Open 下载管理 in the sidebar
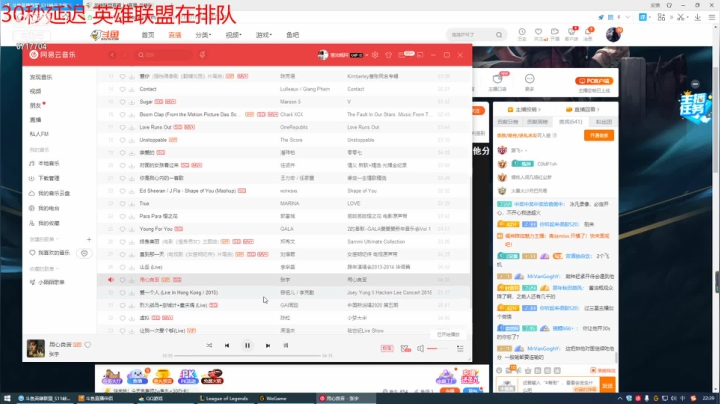720x404 pixels. coord(49,178)
